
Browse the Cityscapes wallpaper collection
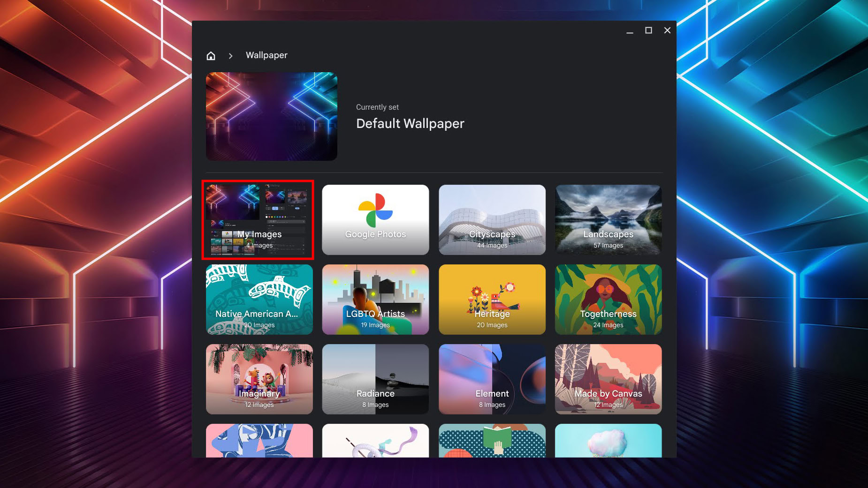coord(492,220)
